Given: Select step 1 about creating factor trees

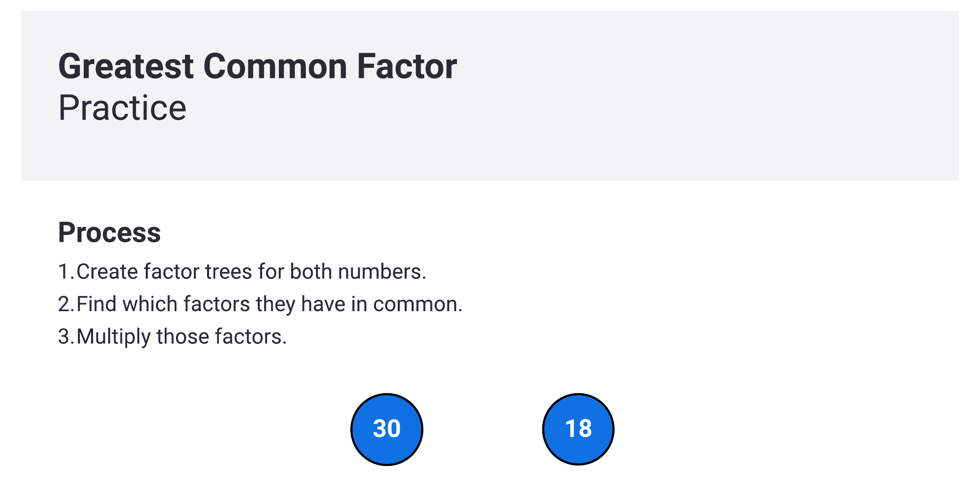Looking at the screenshot, I should 242,272.
